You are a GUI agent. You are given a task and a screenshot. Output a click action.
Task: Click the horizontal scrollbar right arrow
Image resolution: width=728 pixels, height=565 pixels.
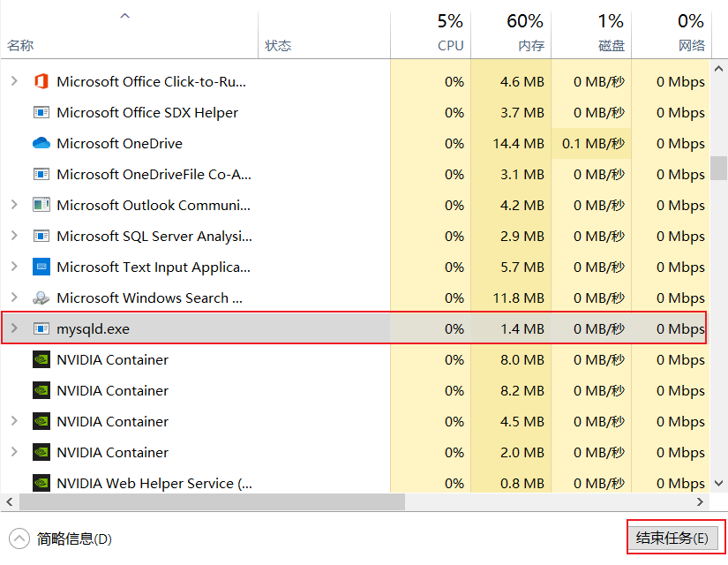click(702, 501)
